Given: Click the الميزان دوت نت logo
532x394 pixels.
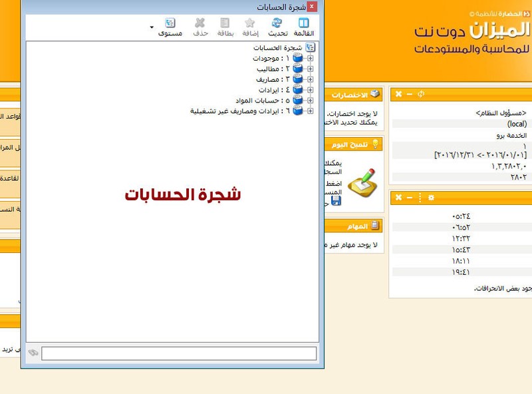Looking at the screenshot, I should pos(472,31).
